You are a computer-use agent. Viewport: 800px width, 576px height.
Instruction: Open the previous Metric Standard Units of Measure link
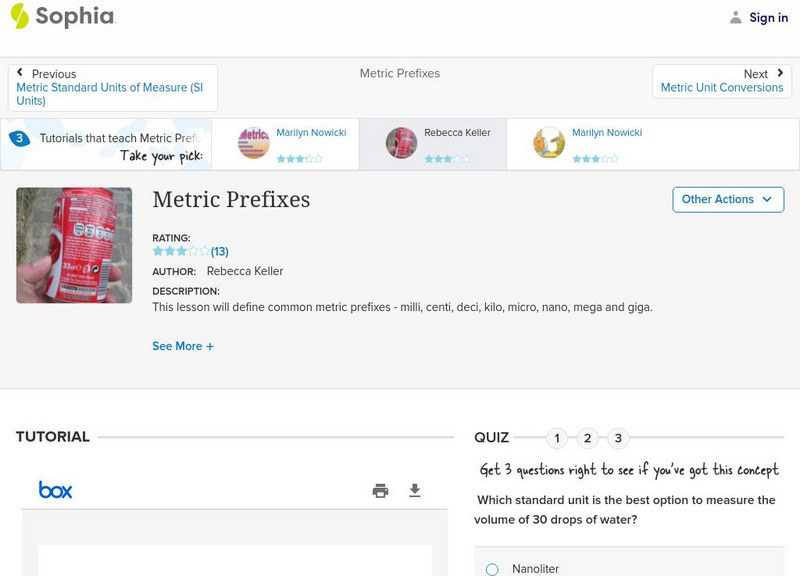click(110, 94)
